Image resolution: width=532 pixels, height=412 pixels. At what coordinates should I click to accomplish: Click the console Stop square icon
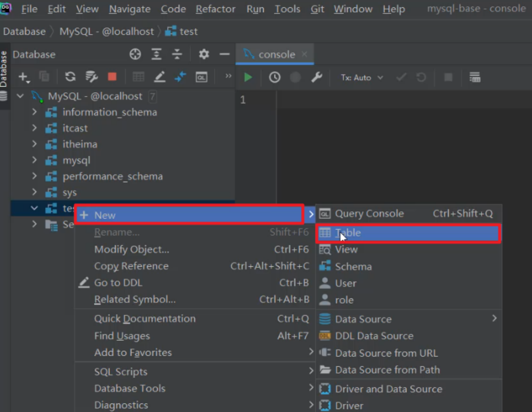click(x=448, y=77)
